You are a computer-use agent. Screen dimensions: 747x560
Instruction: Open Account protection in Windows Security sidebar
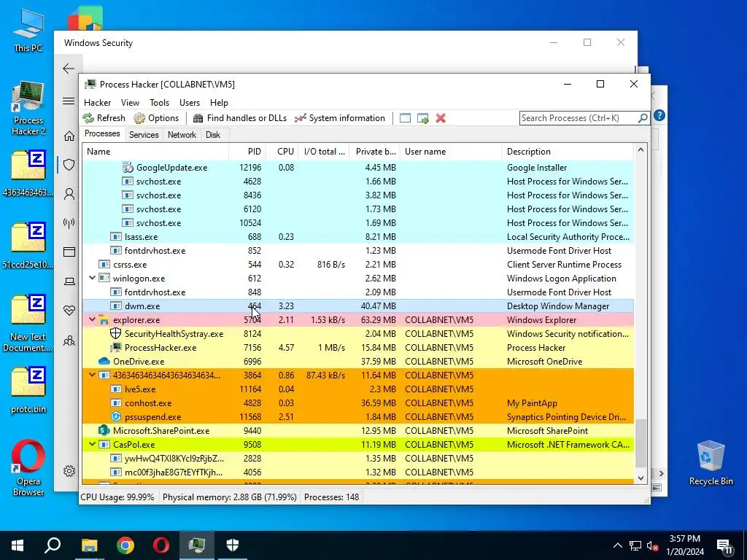coord(69,194)
